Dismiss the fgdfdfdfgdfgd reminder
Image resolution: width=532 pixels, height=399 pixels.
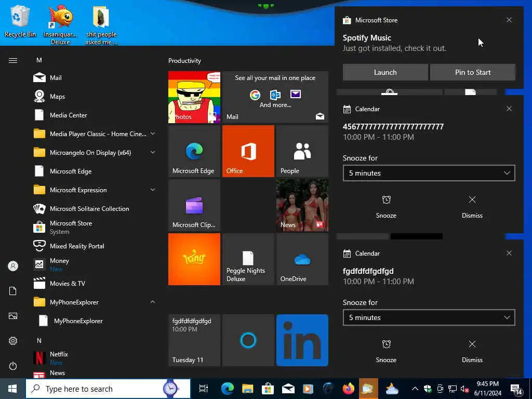(472, 351)
